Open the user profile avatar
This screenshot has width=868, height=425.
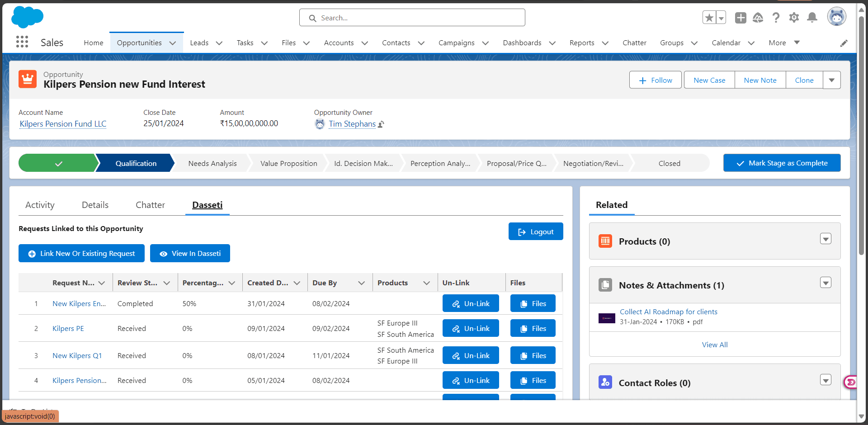click(x=836, y=17)
